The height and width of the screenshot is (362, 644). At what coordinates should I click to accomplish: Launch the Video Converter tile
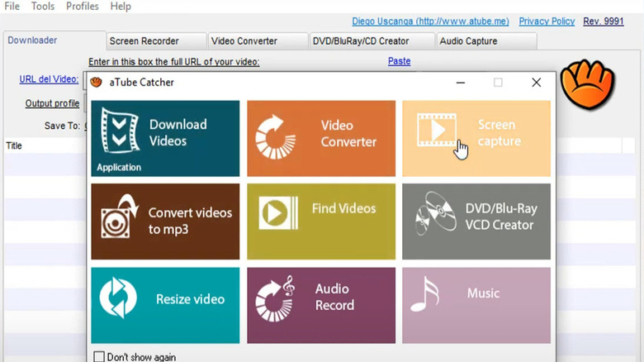coord(320,138)
